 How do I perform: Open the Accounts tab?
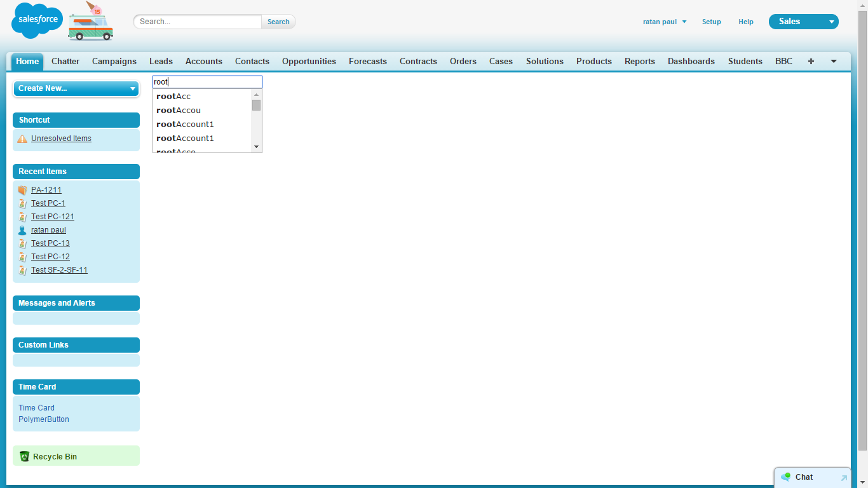[204, 62]
